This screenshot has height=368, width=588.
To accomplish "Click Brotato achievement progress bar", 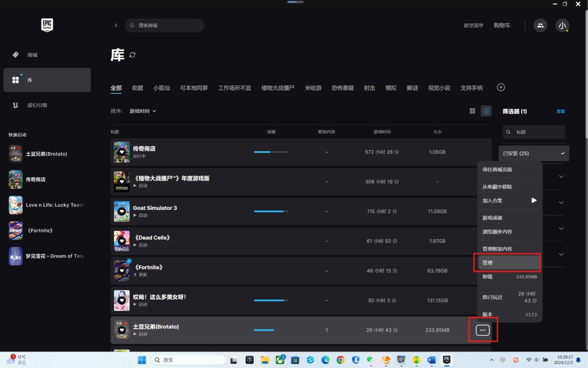I will coord(271,330).
